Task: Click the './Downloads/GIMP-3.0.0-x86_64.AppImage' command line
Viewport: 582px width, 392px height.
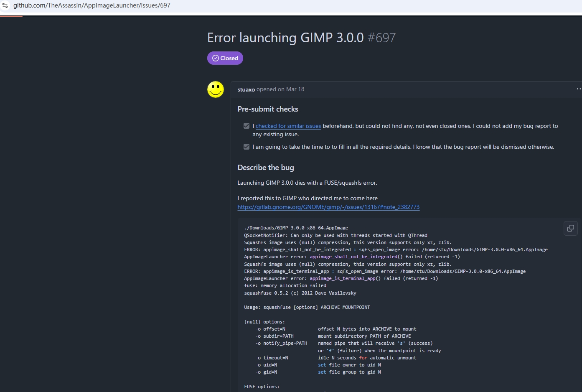Action: [296, 228]
